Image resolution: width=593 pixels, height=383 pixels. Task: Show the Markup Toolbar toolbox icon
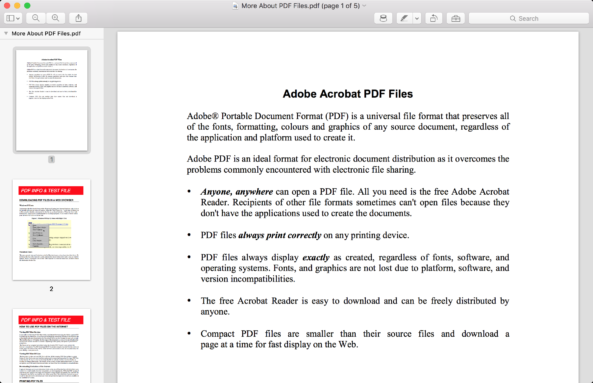tap(456, 18)
